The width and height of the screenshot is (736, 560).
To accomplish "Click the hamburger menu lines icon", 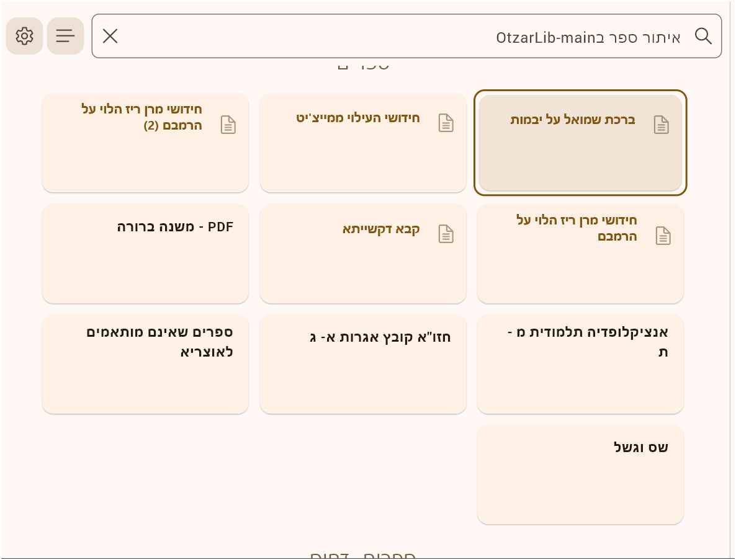I will click(65, 36).
